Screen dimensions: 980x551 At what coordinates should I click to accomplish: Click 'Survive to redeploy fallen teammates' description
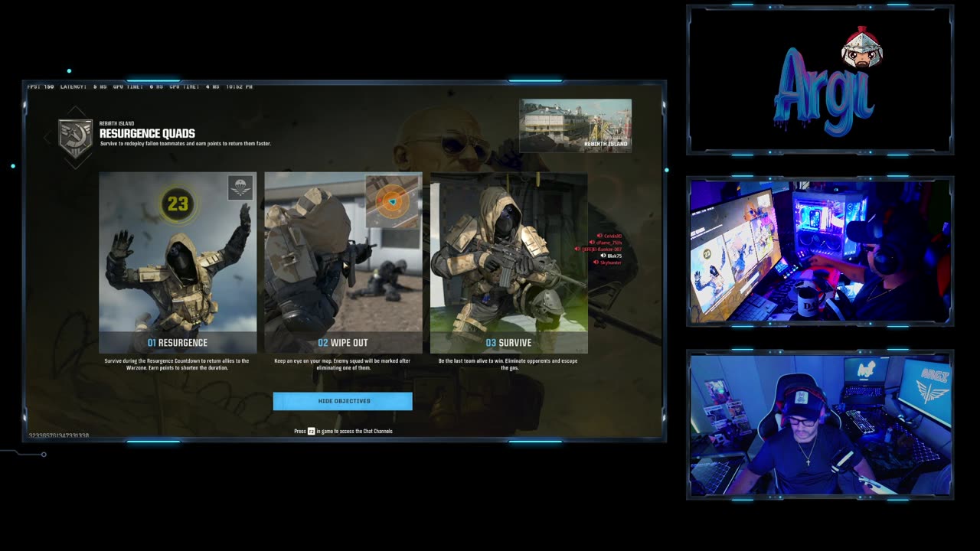(186, 144)
